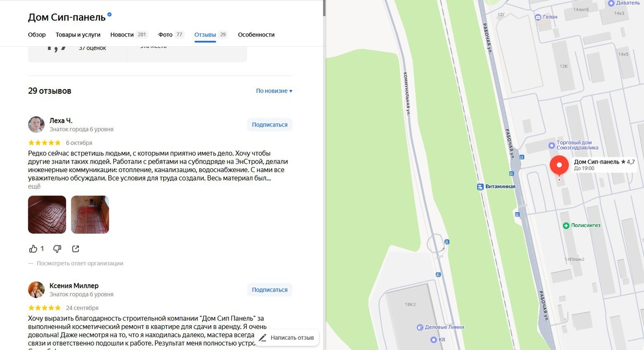Go to the Фото tab

171,35
